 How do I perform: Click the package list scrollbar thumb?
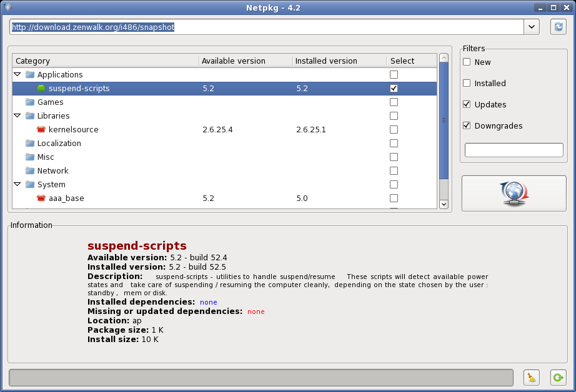(x=444, y=120)
